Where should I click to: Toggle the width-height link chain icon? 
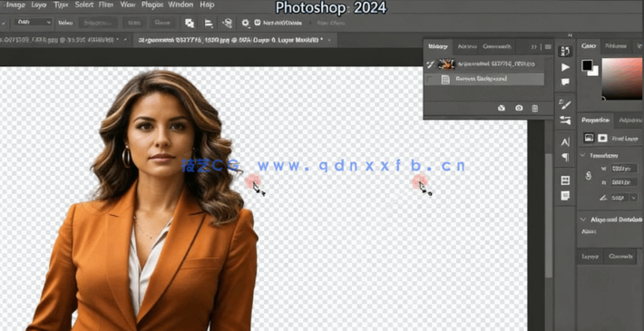pos(588,176)
